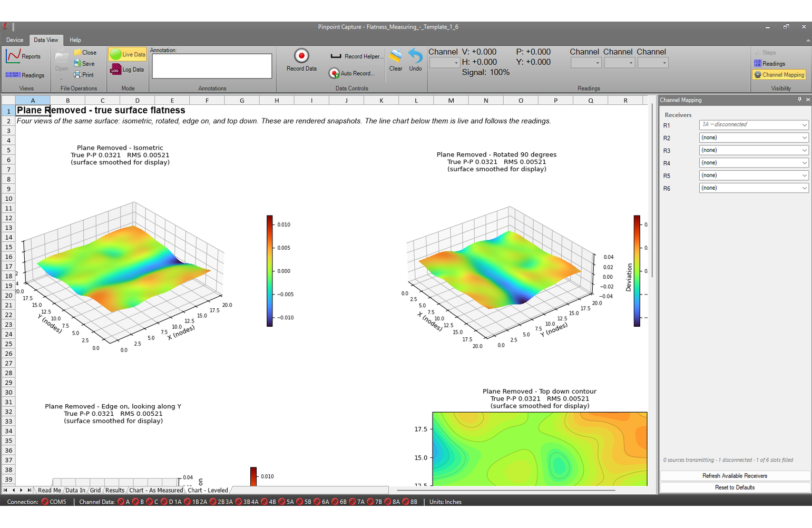Screen dimensions: 812x528
Task: Start recording with Record Data button
Action: tap(301, 60)
